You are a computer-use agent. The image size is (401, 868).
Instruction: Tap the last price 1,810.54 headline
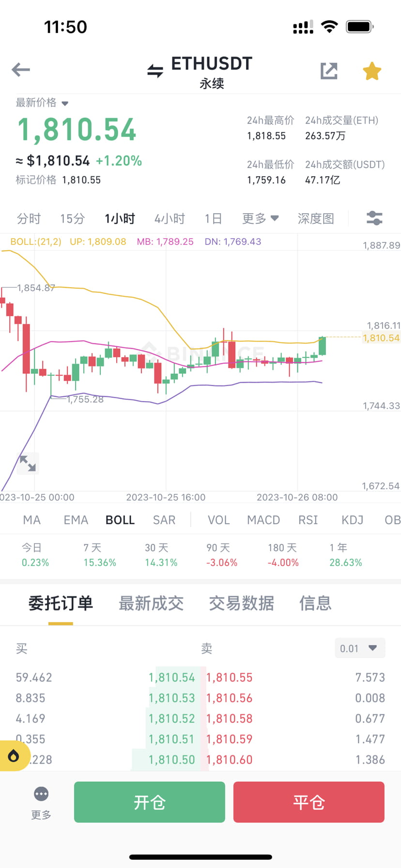77,130
